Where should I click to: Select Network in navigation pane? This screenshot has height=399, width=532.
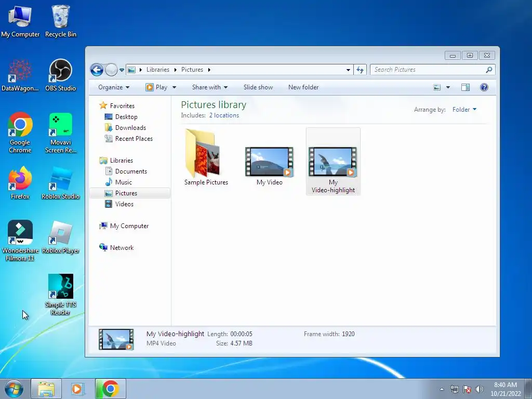[x=116, y=248]
